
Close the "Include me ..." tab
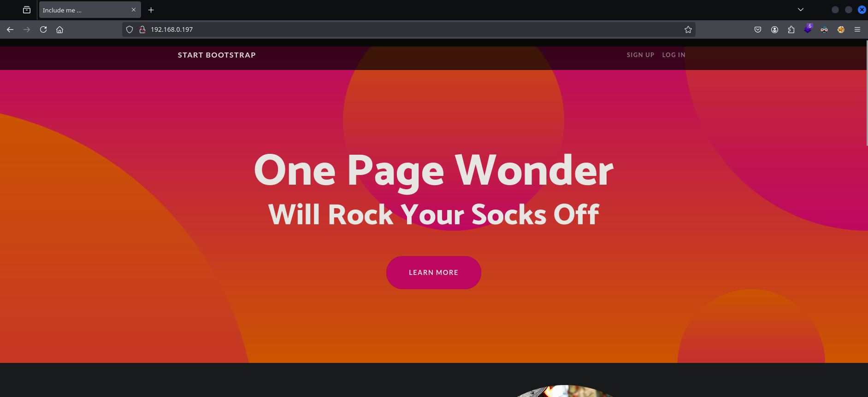[x=134, y=10]
